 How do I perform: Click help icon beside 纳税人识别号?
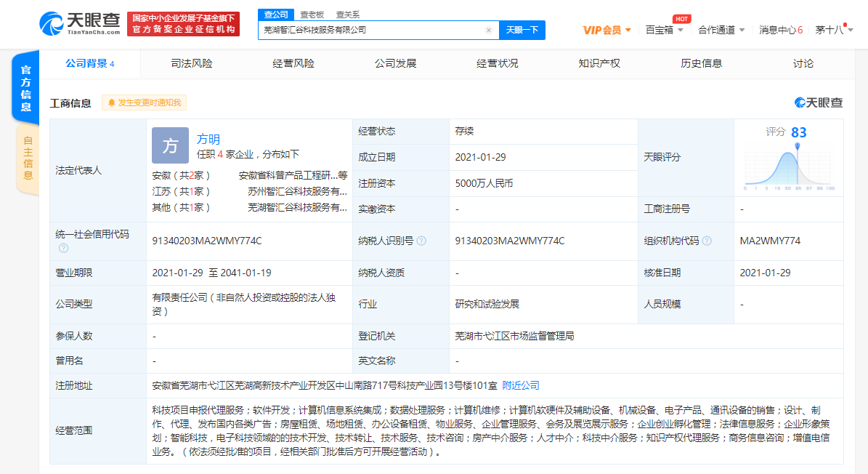coord(421,241)
